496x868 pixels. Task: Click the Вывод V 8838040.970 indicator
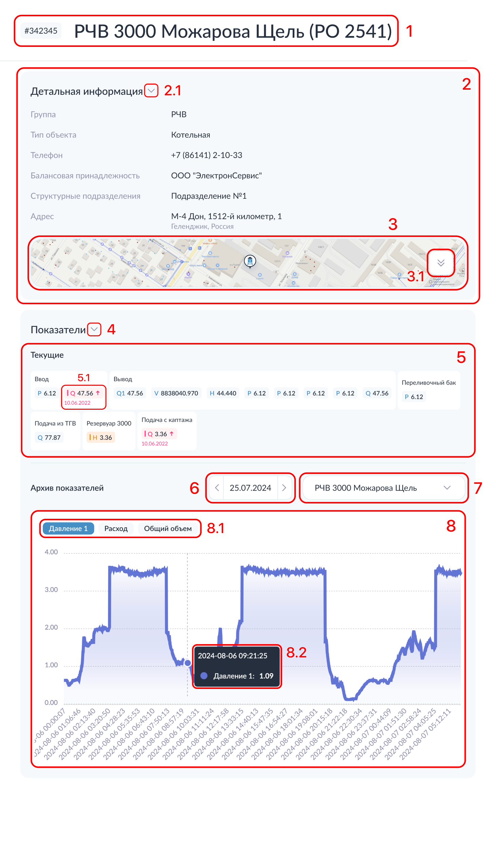(176, 393)
